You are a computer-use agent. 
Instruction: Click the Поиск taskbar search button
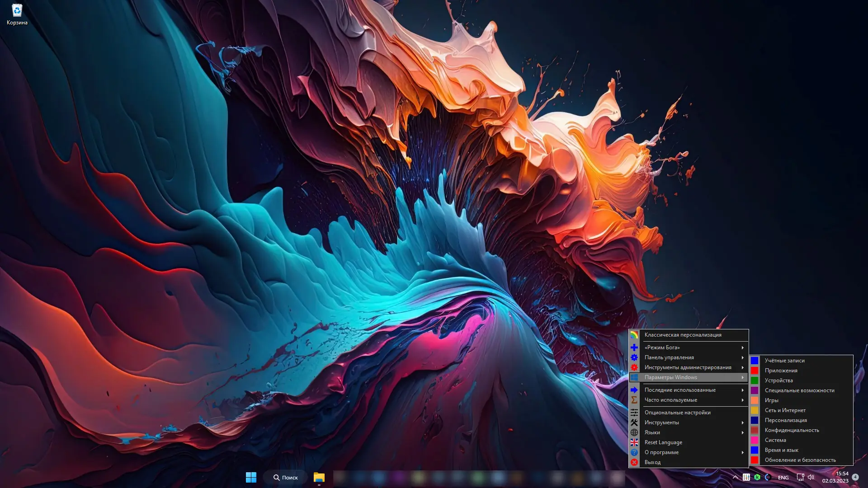[285, 477]
